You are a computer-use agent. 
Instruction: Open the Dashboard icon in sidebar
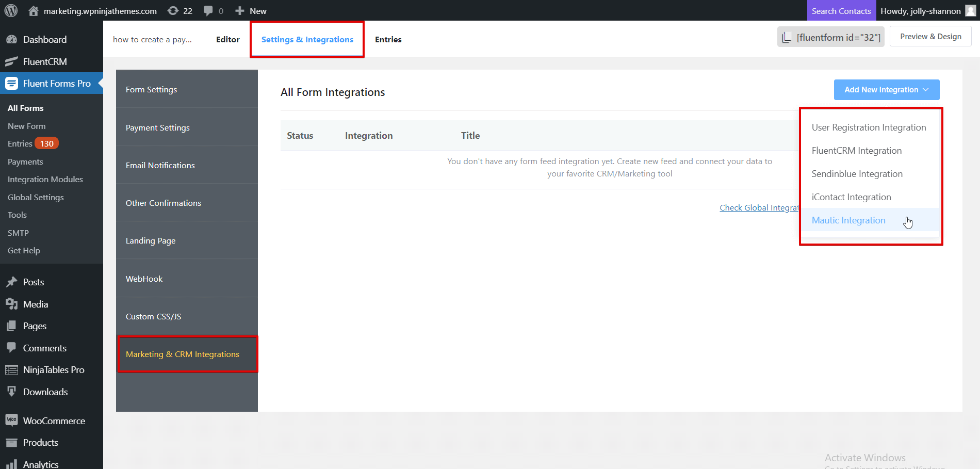pyautogui.click(x=11, y=39)
